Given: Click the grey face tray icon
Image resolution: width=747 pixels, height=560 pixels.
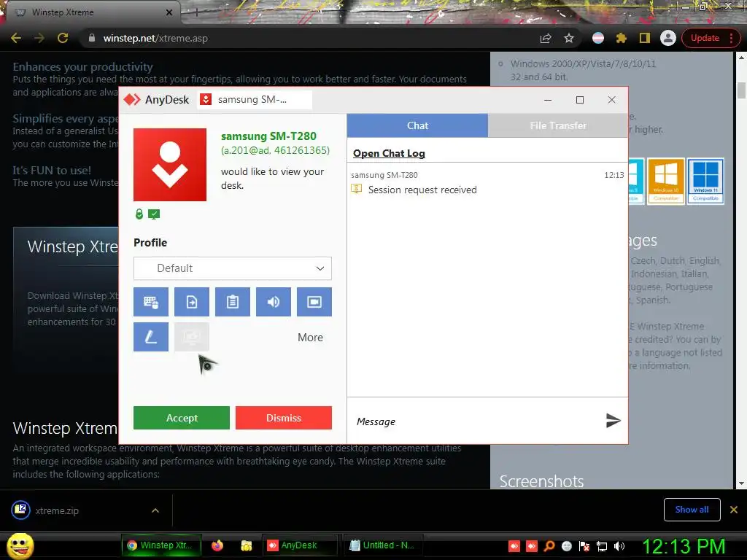Looking at the screenshot, I should [x=566, y=546].
